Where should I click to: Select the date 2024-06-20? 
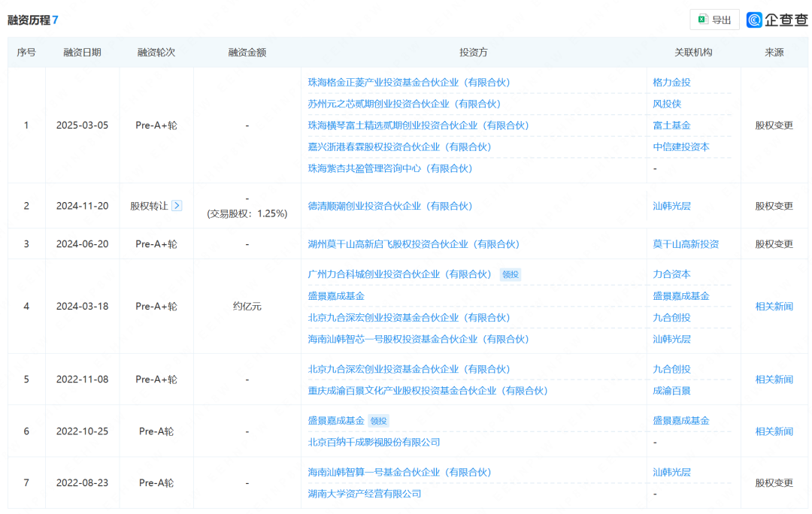[83, 243]
